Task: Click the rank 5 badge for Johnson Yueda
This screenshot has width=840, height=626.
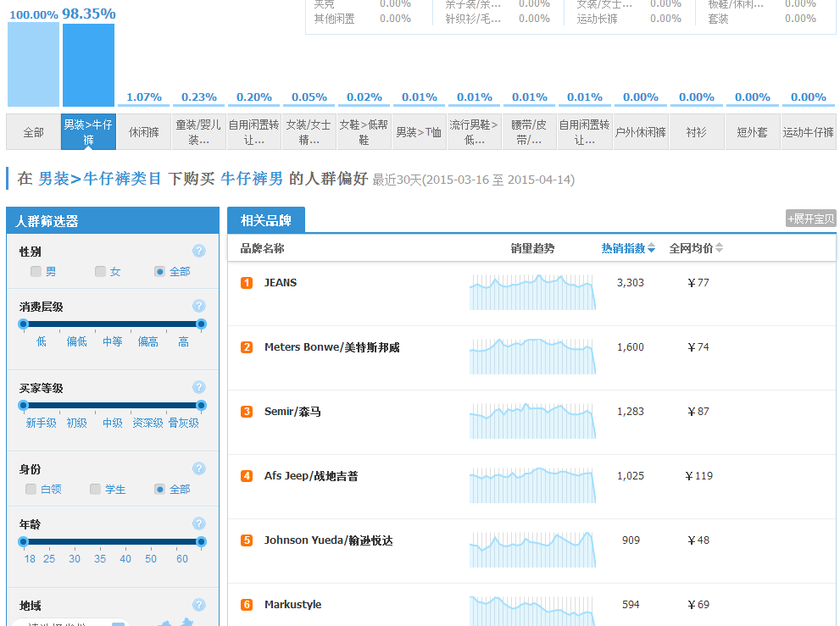Action: [x=247, y=540]
